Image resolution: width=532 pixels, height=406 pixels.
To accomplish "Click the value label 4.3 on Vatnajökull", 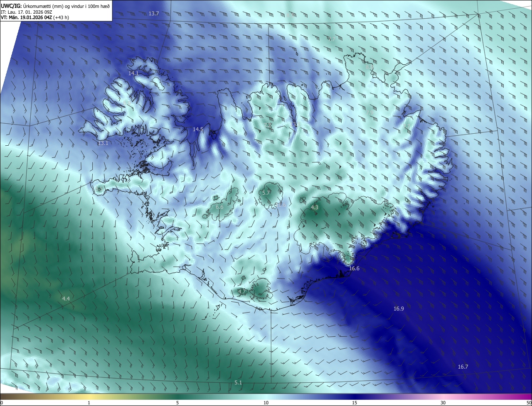I will tap(315, 207).
